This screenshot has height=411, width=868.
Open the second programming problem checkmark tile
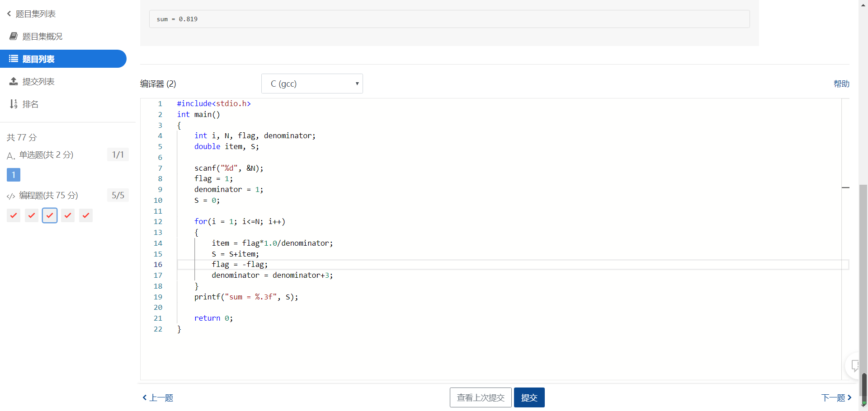click(32, 215)
